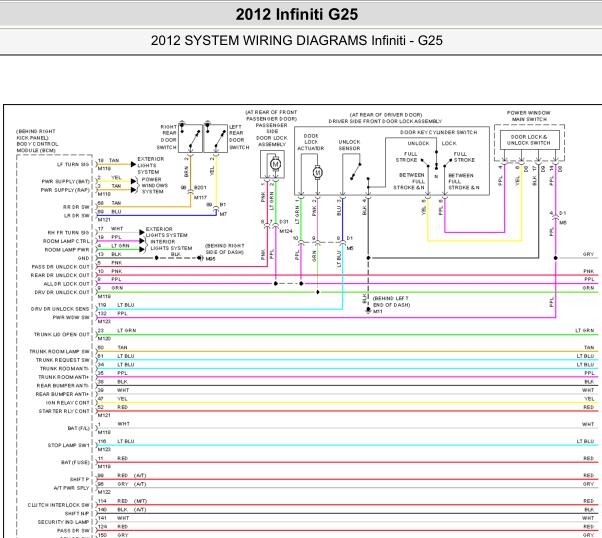Select the "POWER WINDOW MAIN SWITCH" title
Screen dimensions: 602x538
coord(529,116)
